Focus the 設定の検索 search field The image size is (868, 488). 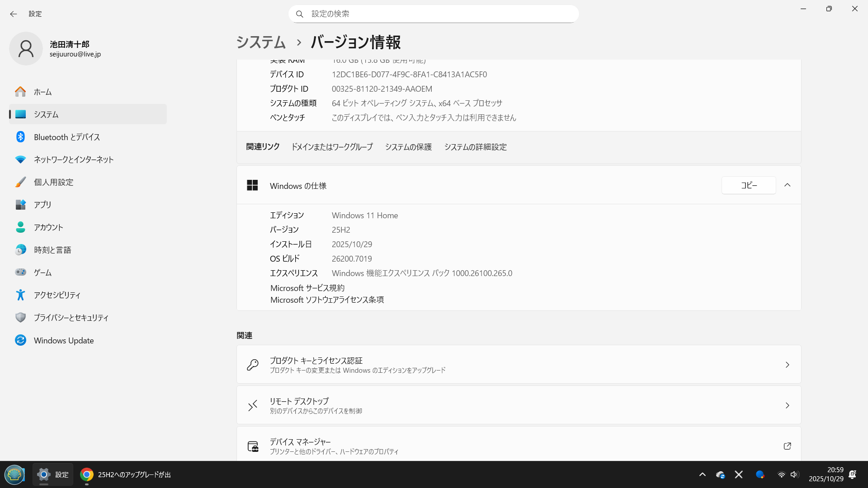pos(434,14)
